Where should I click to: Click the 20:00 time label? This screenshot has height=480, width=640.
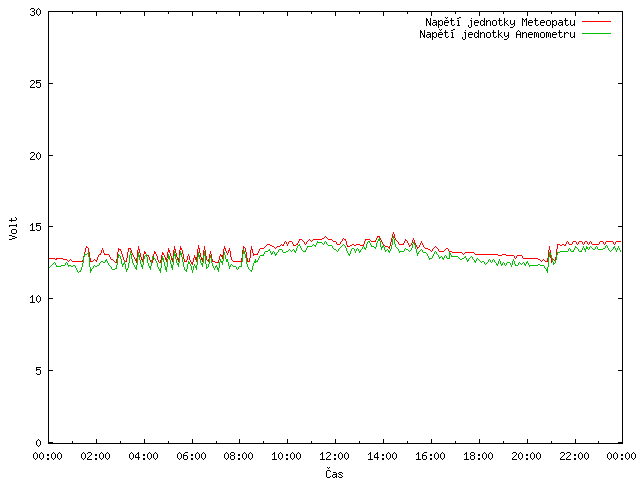(527, 456)
